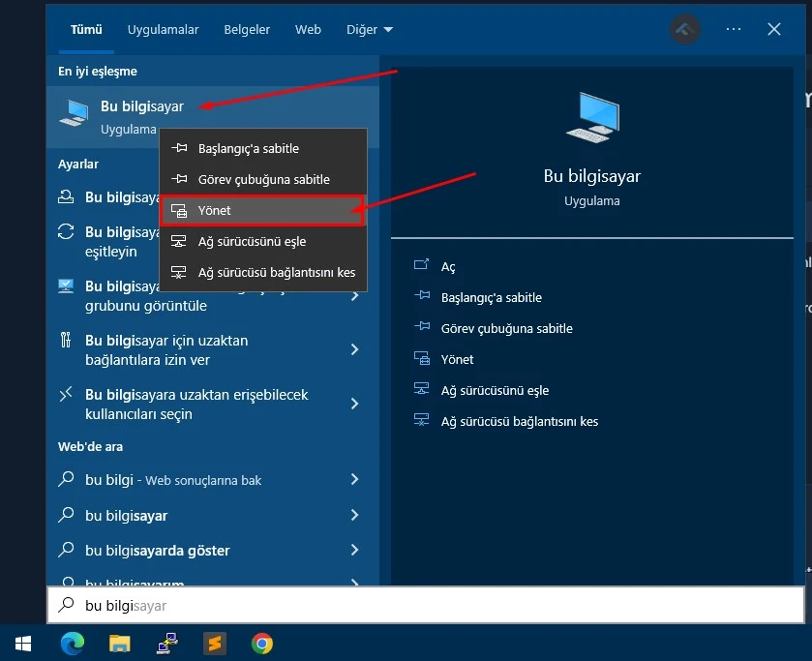812x661 pixels.
Task: Click the search input field at the bottom
Action: pyautogui.click(x=387, y=605)
